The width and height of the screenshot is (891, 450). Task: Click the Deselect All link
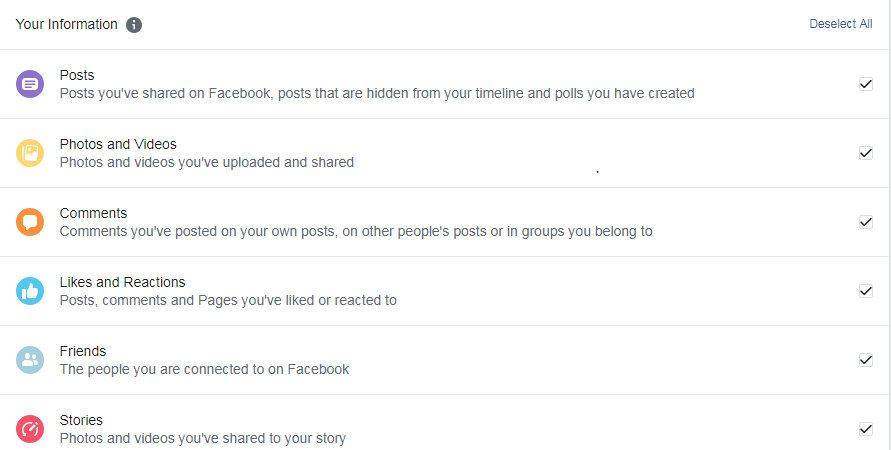(840, 24)
